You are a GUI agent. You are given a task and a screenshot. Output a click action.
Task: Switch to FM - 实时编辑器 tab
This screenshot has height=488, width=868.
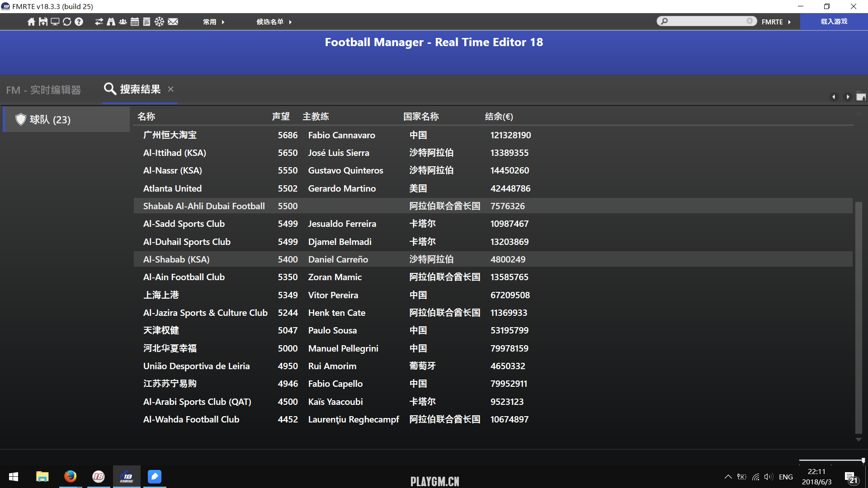pos(43,90)
